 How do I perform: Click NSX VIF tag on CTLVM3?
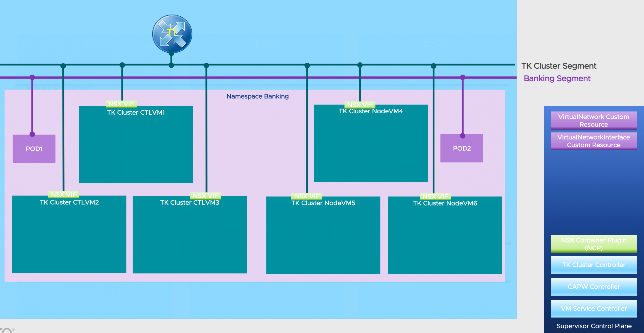[x=205, y=195]
